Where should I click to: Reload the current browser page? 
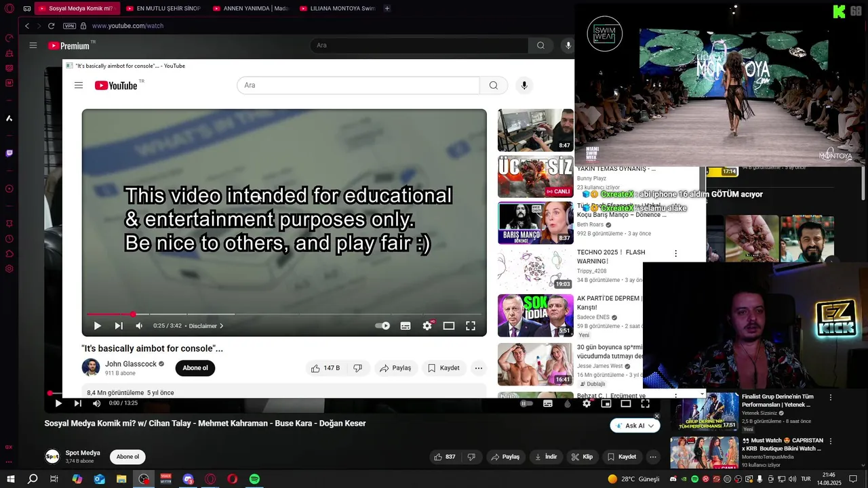(51, 26)
